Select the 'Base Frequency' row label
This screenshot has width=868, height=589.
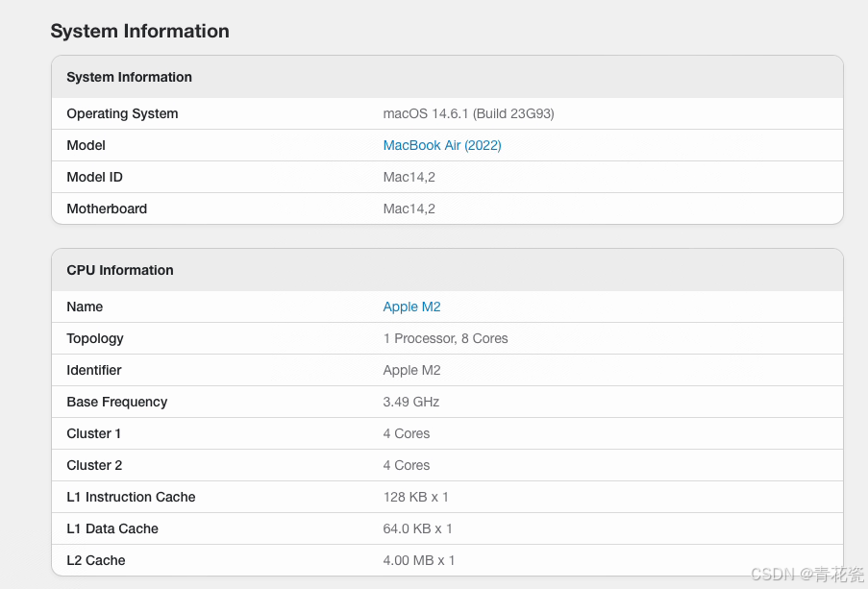(117, 403)
